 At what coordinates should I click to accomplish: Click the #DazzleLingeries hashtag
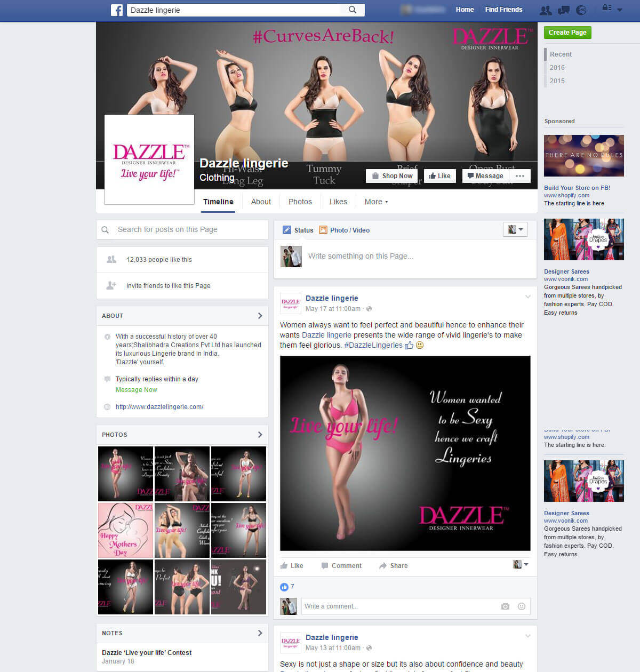point(373,345)
